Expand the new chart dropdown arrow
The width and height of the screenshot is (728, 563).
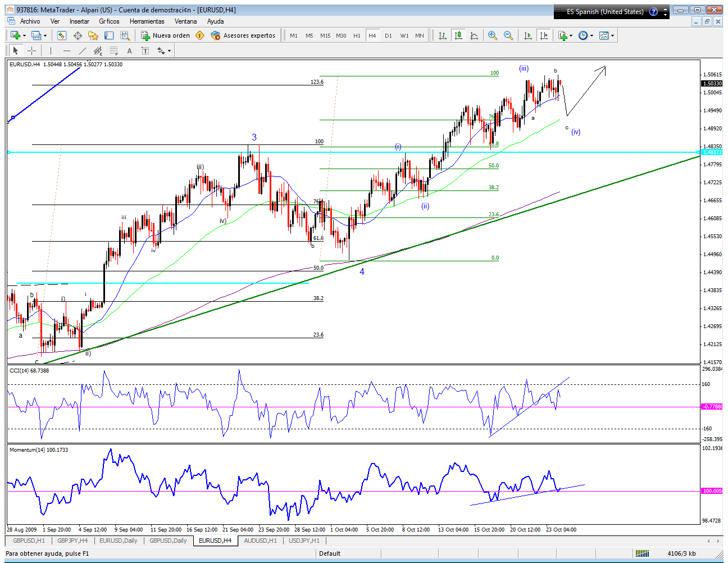[24, 35]
